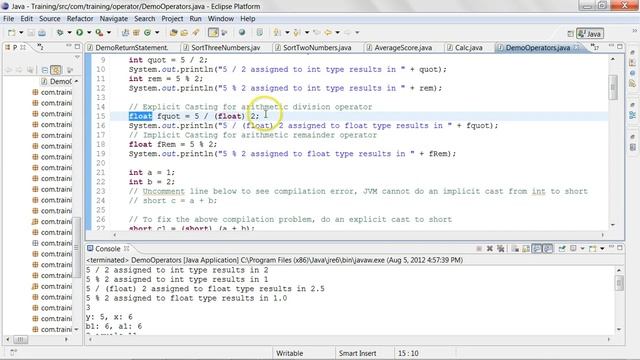Open Package Explorer view menu triangle
Viewport: 640px width, 360px height.
pos(77,58)
